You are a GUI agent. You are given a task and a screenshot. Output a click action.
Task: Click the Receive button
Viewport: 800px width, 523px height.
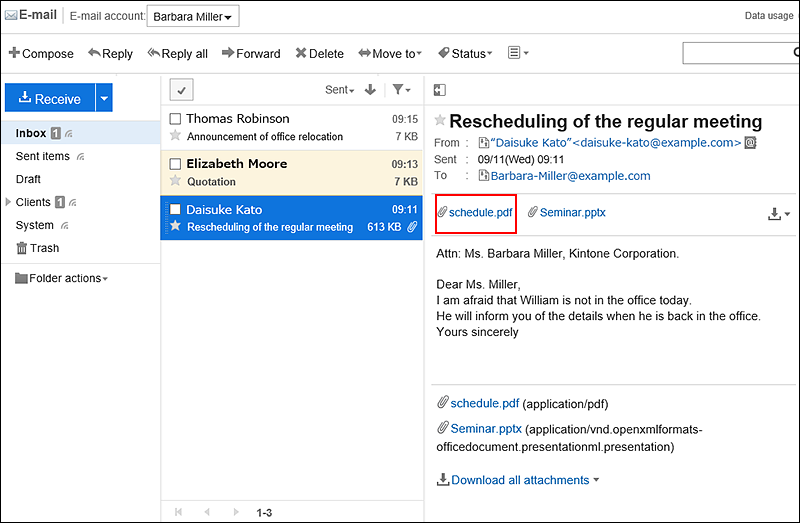[x=50, y=98]
